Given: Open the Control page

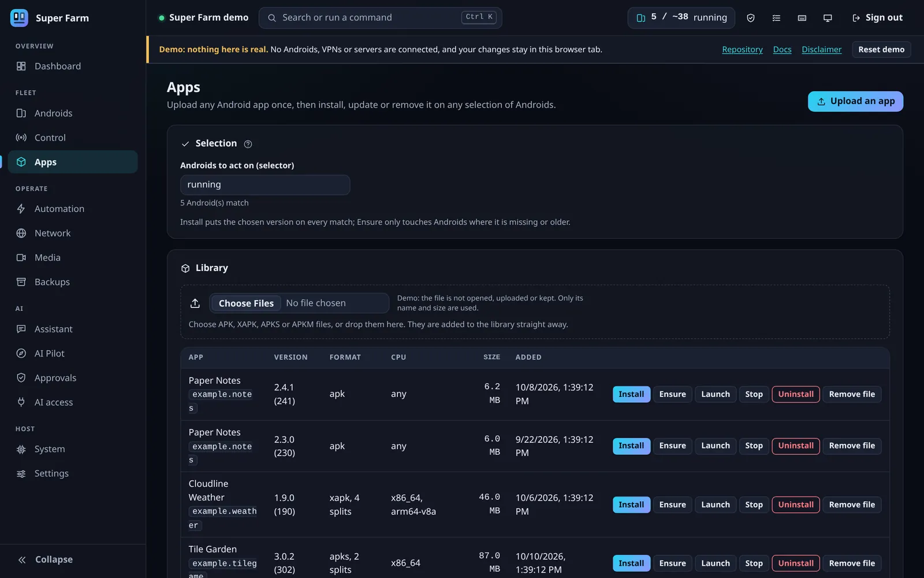Looking at the screenshot, I should click(73, 138).
